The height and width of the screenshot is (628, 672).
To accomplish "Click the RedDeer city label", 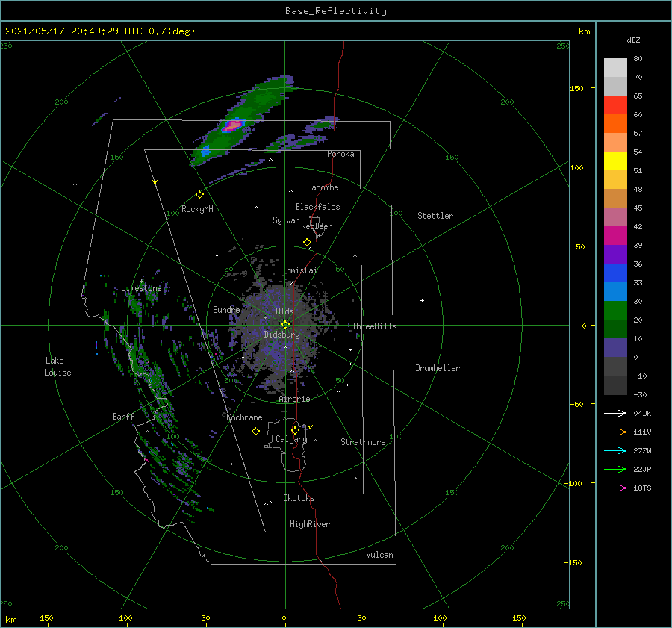I will click(x=317, y=226).
